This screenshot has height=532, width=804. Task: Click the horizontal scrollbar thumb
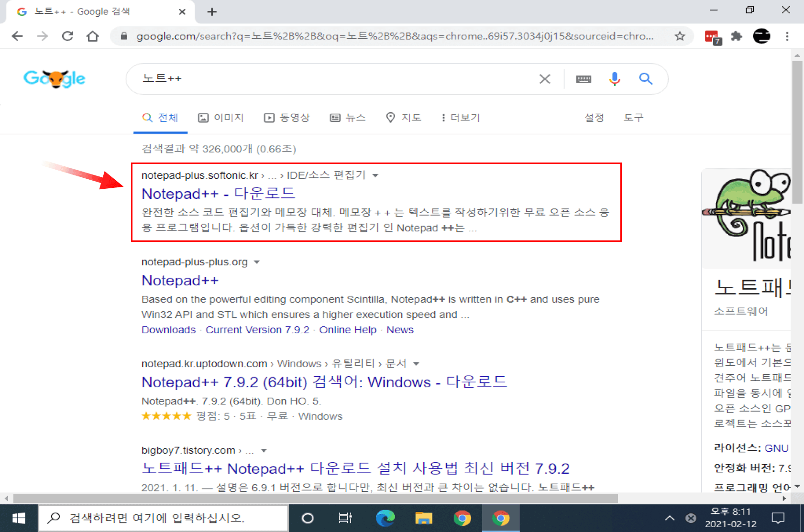pyautogui.click(x=316, y=499)
